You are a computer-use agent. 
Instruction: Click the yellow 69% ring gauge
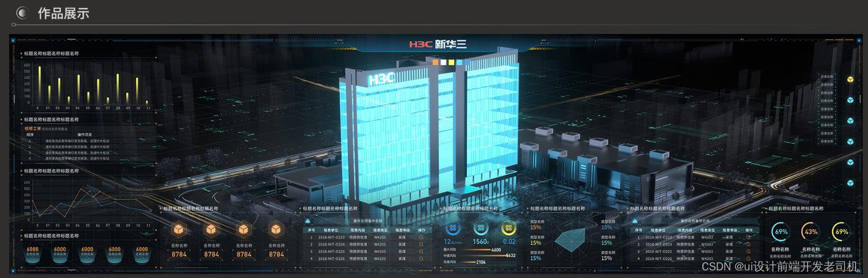tap(841, 232)
